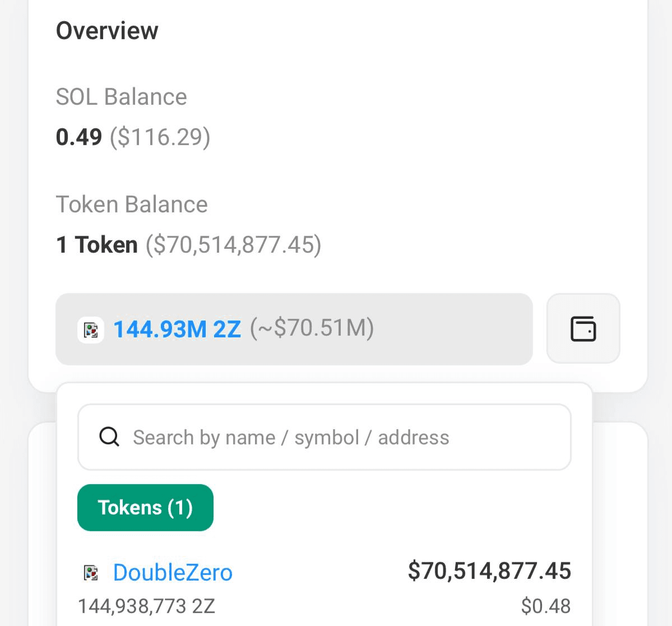Focus the token search input field
Image resolution: width=672 pixels, height=626 pixels.
(x=336, y=437)
